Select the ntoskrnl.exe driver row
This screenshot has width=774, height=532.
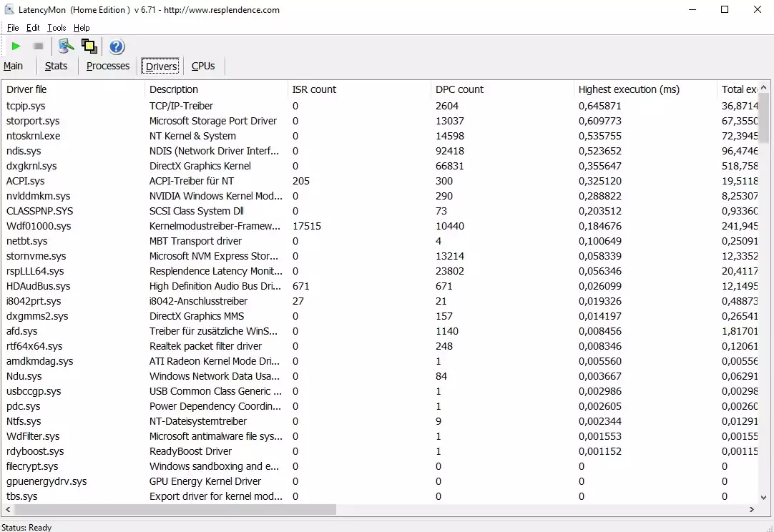pos(380,136)
